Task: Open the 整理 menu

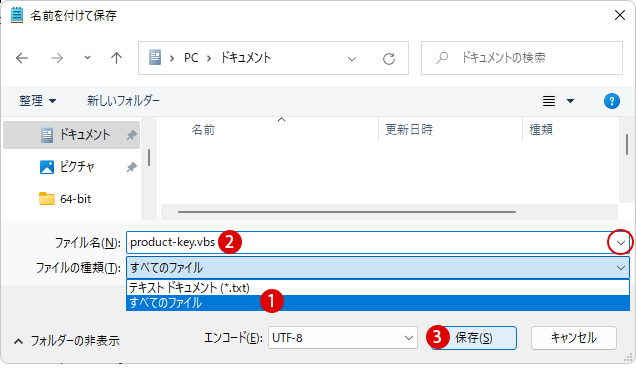Action: point(38,101)
